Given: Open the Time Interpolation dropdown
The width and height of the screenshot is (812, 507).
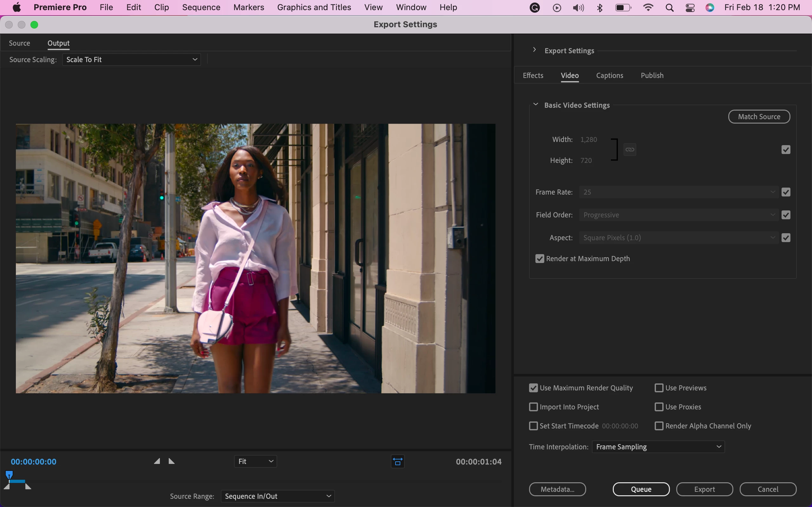Looking at the screenshot, I should point(658,447).
